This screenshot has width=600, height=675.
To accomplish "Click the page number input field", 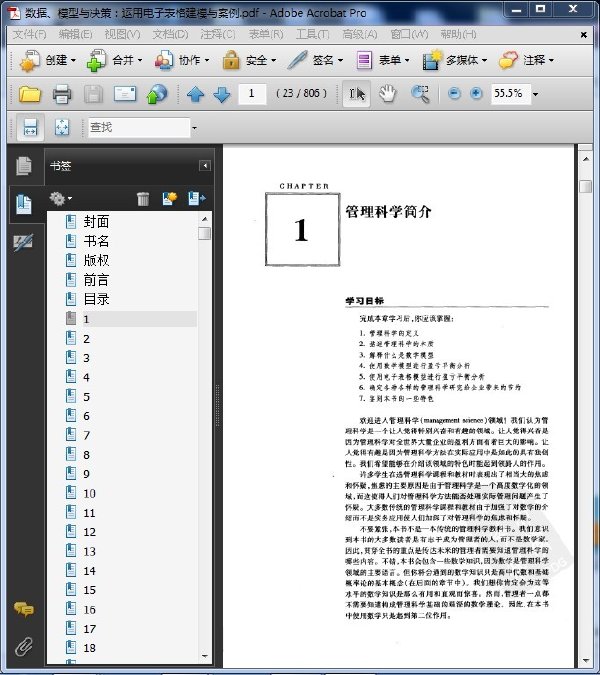I will click(x=252, y=93).
